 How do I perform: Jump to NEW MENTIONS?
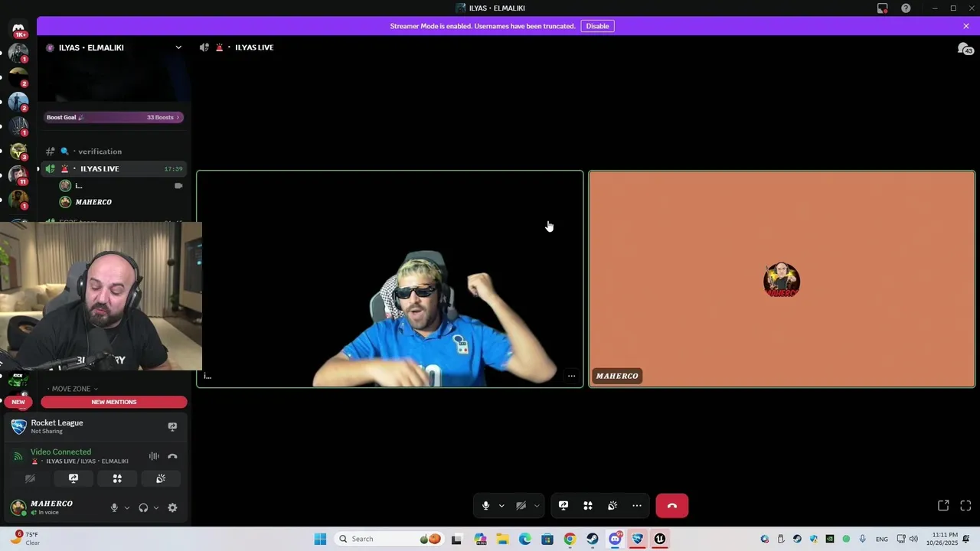point(114,402)
